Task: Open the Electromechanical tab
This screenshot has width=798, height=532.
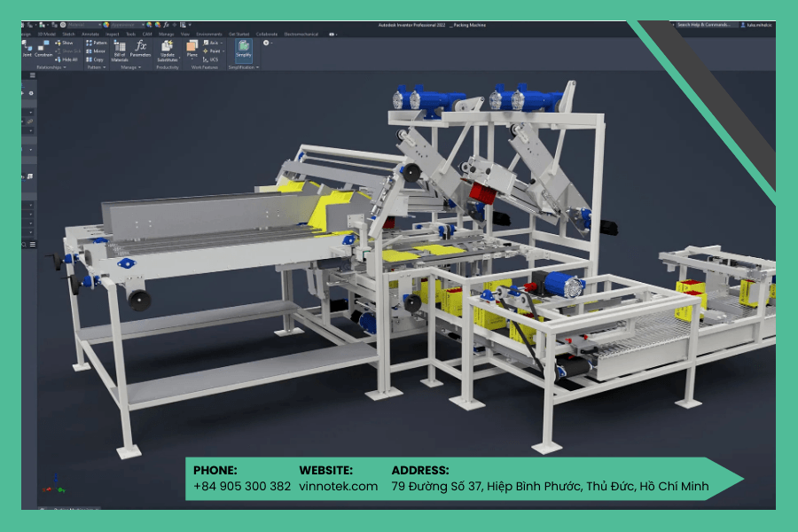Action: pos(301,34)
